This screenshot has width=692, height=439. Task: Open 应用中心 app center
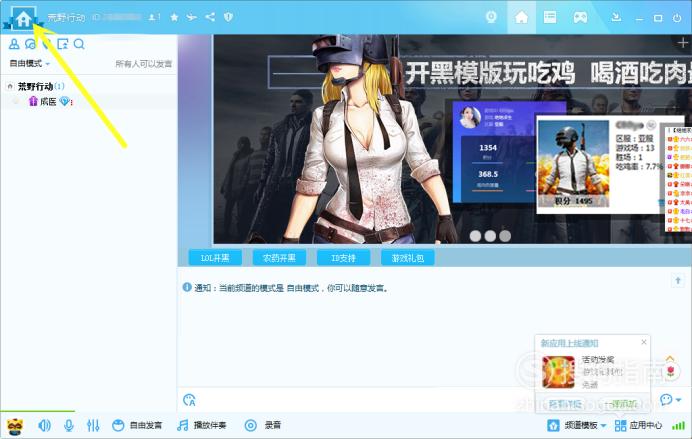(x=639, y=425)
